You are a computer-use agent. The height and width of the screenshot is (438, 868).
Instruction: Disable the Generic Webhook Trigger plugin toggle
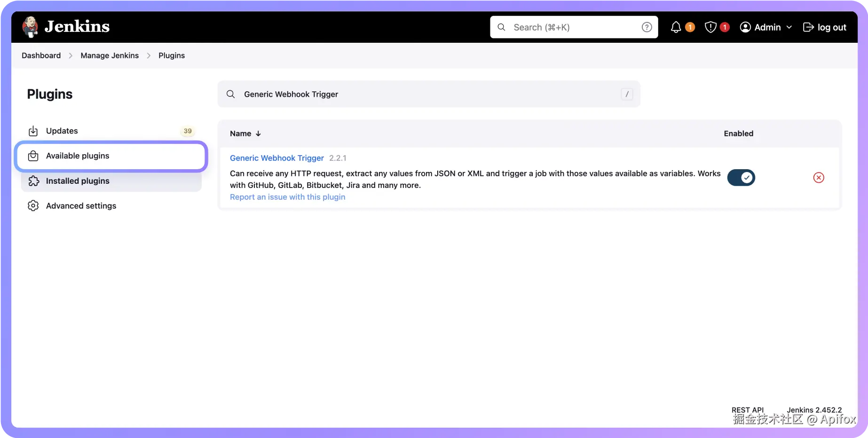[x=741, y=178]
